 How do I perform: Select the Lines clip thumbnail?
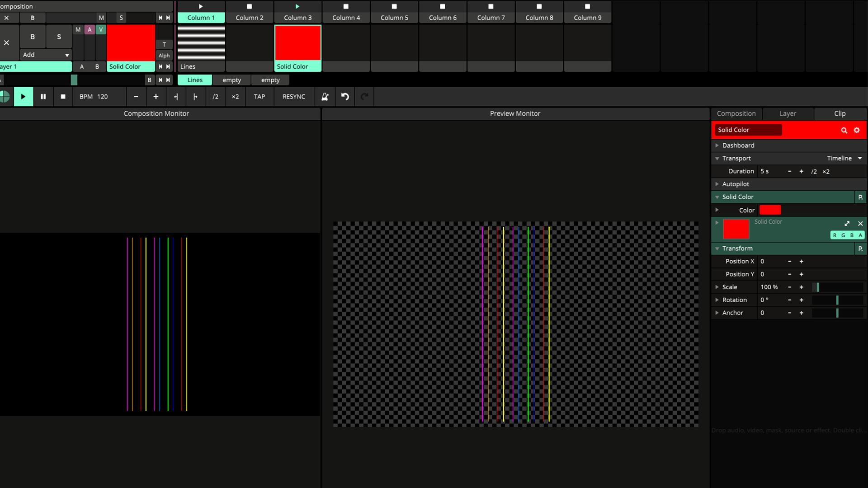coord(201,43)
